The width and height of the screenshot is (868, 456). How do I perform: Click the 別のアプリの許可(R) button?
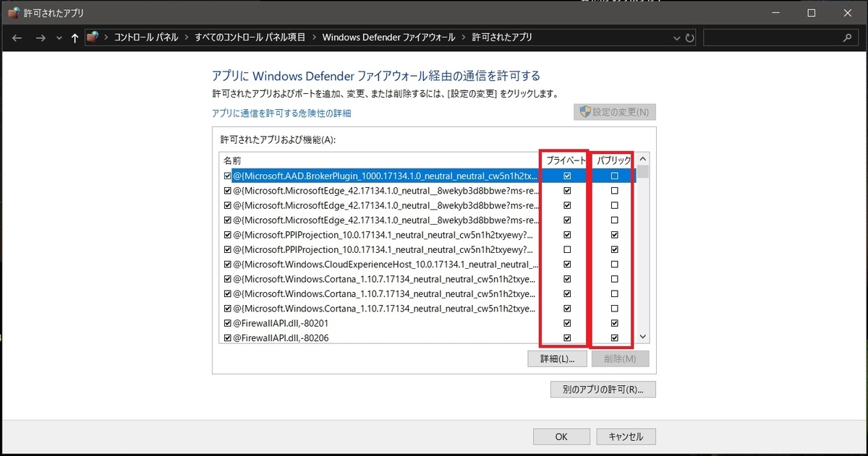601,389
